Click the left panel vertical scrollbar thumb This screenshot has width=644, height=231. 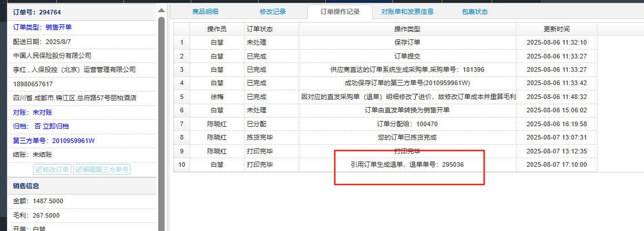[x=161, y=123]
